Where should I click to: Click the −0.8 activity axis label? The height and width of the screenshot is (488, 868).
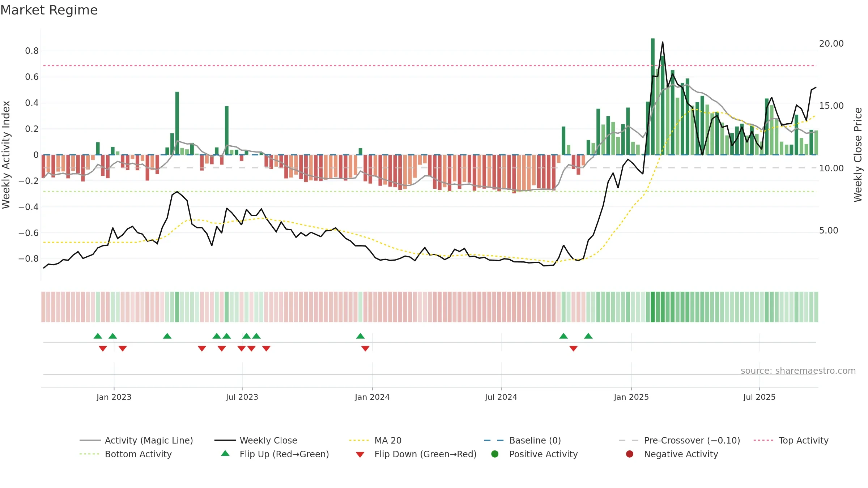[x=29, y=259]
